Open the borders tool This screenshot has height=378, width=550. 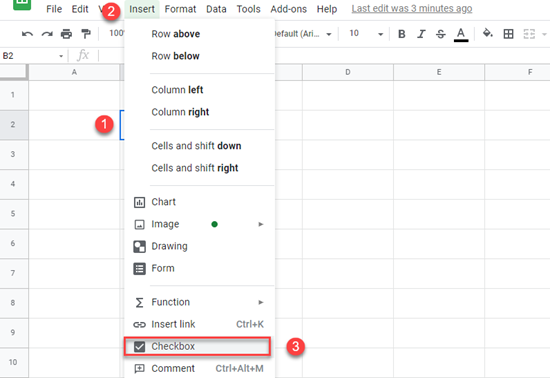coord(508,34)
